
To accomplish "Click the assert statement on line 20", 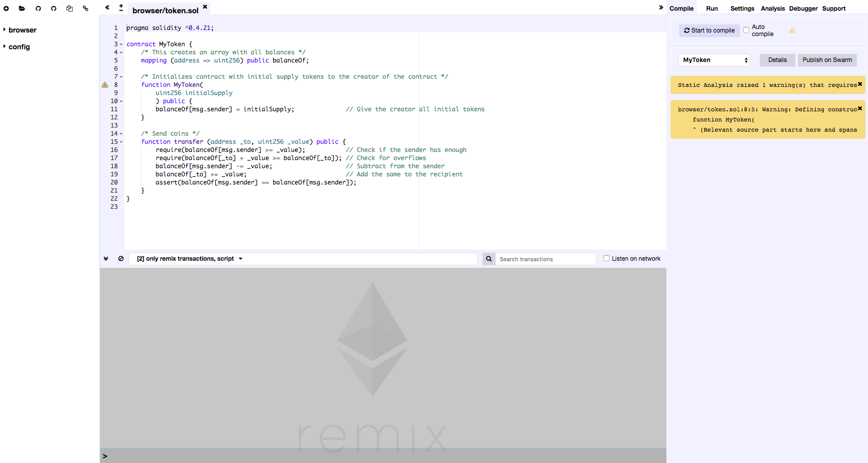I will click(x=256, y=182).
